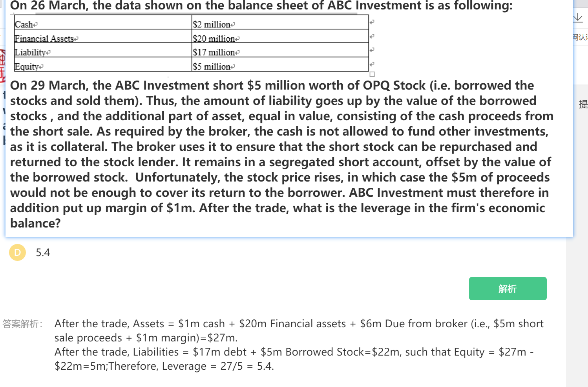Click the 提 label on right sidebar

583,104
